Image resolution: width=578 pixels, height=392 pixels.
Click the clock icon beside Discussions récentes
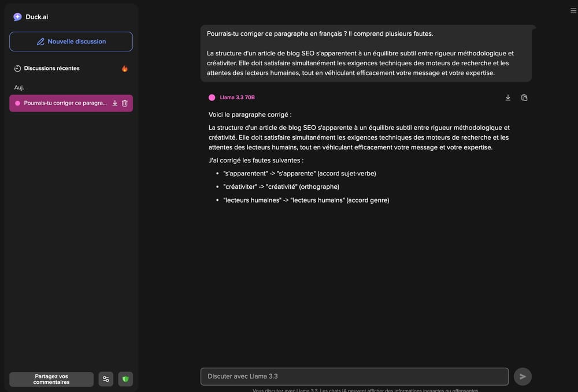pos(17,68)
